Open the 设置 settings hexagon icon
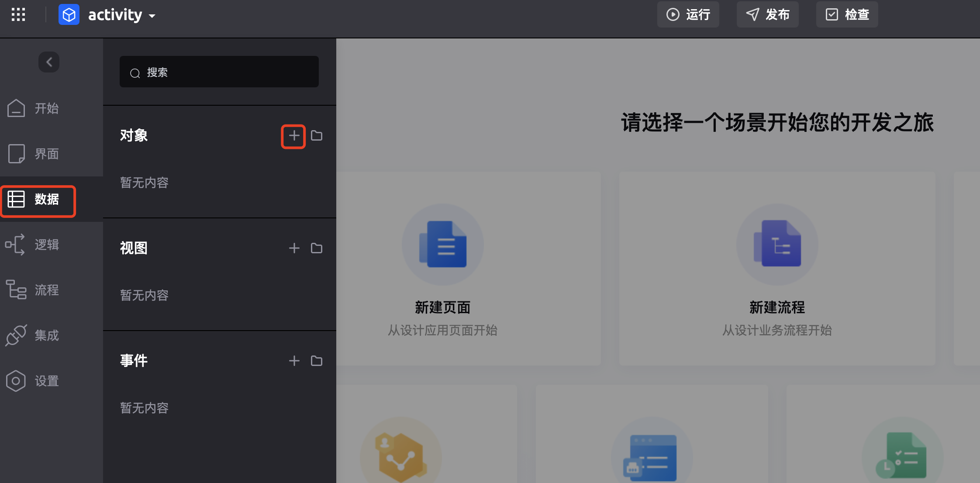Viewport: 980px width, 483px height. [x=16, y=381]
